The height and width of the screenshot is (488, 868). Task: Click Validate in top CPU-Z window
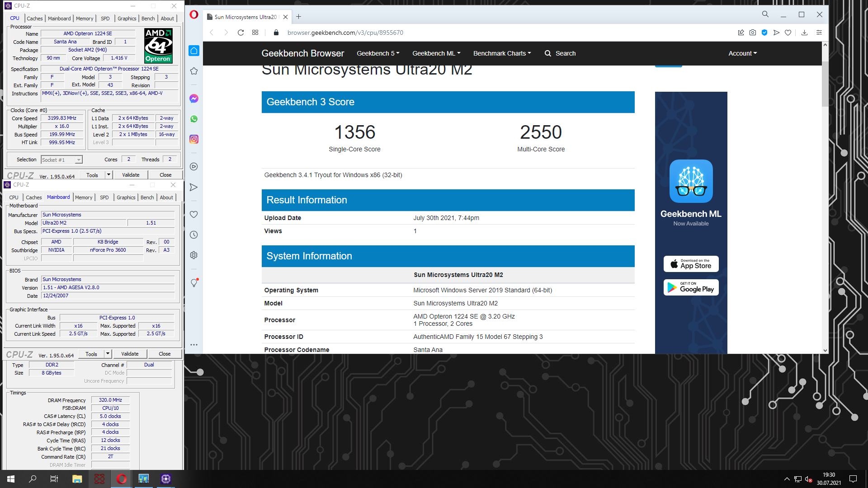(131, 175)
